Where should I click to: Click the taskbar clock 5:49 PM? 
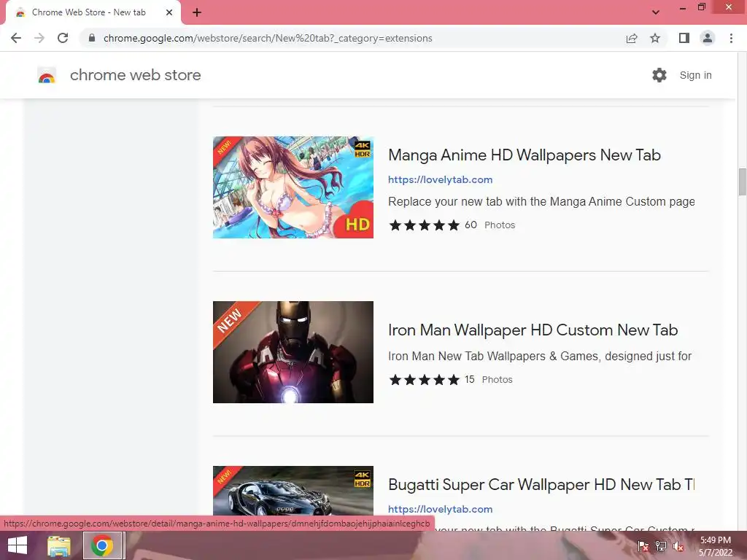716,540
